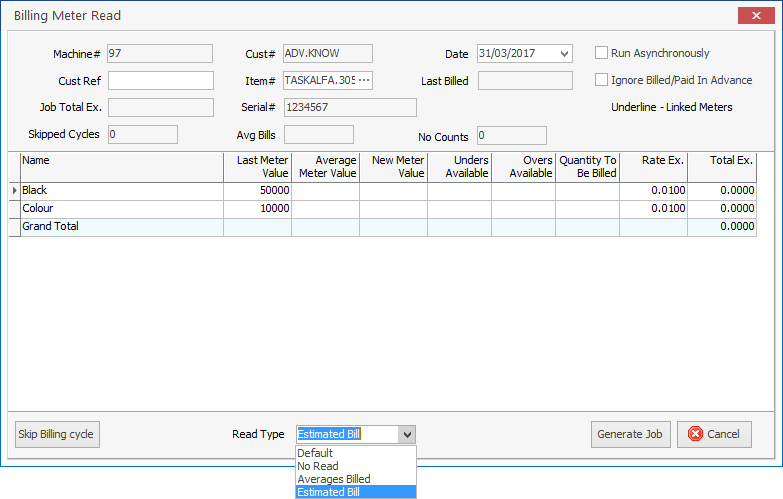The width and height of the screenshot is (783, 499).
Task: Enable Run Asynchronously checkbox
Action: pos(602,53)
